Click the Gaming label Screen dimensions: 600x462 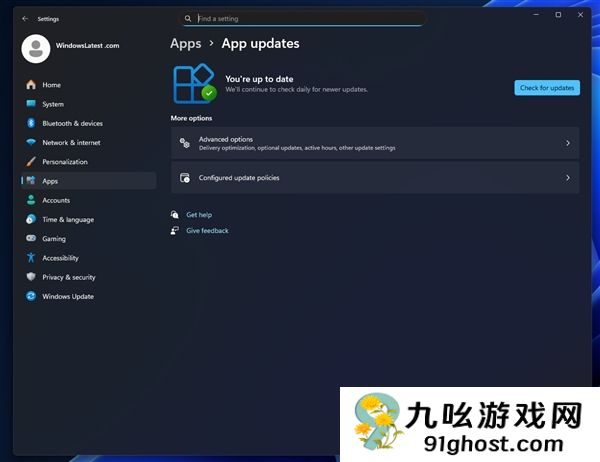coord(54,238)
